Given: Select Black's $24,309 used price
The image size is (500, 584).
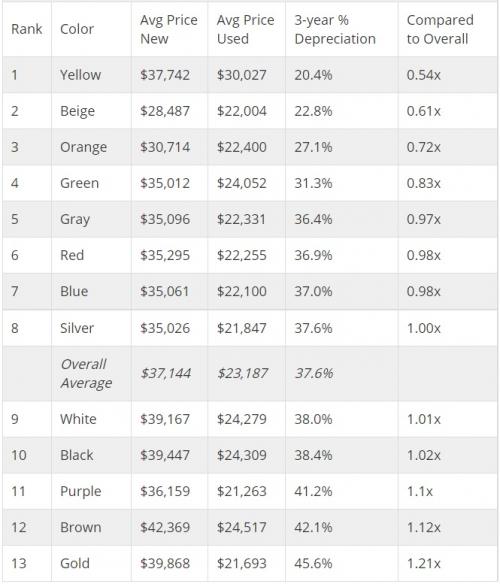Looking at the screenshot, I should point(242,455).
